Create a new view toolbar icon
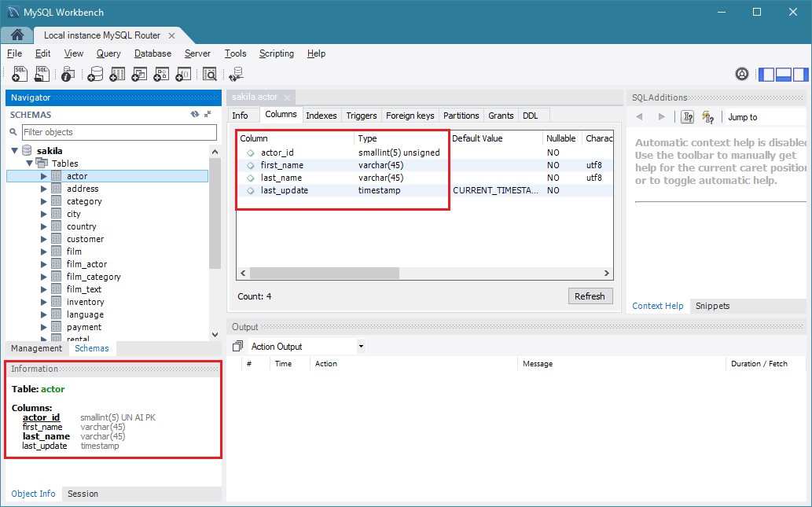 click(139, 74)
